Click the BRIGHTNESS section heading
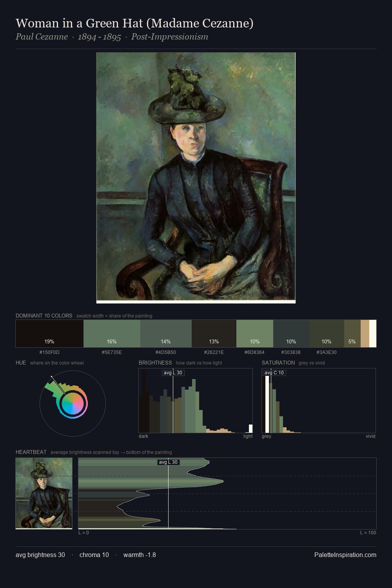This screenshot has width=392, height=588. click(155, 363)
